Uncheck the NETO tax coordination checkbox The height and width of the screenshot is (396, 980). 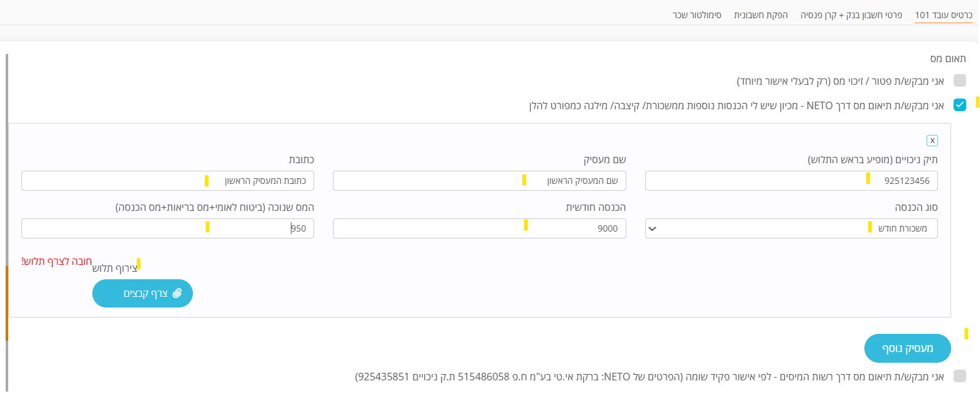960,105
